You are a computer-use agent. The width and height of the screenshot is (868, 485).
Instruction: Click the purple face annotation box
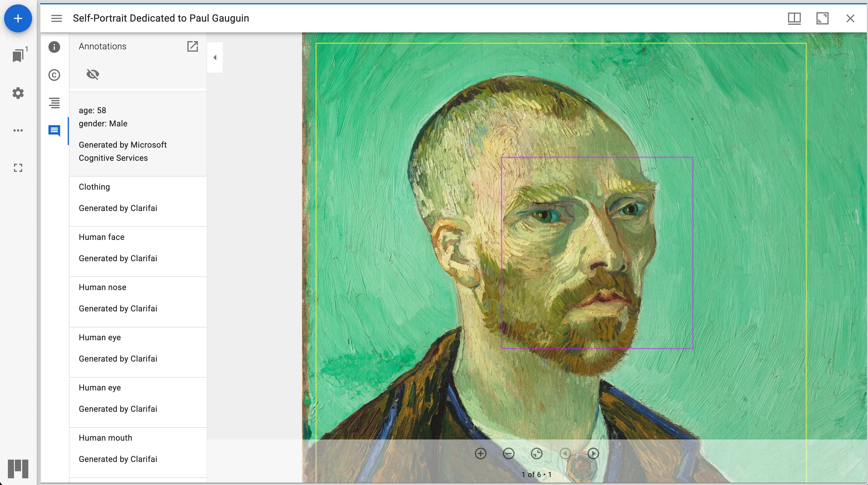pos(597,253)
